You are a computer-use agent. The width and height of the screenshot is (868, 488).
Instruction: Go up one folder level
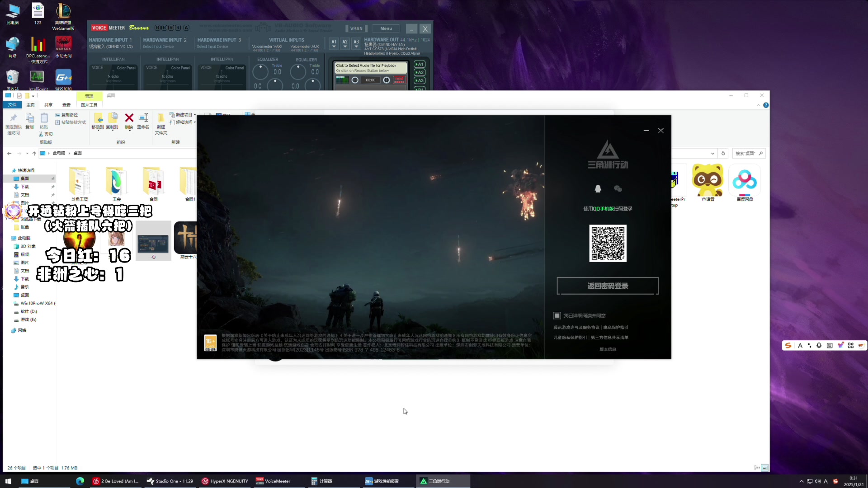(x=34, y=153)
